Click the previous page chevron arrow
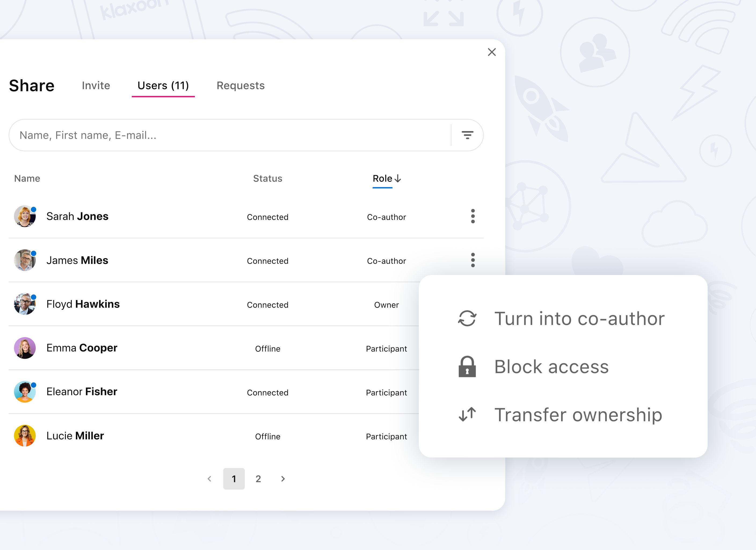 209,479
